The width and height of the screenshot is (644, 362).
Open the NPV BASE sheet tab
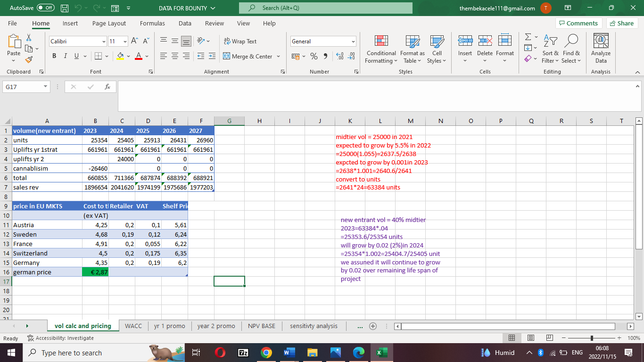coord(262,326)
